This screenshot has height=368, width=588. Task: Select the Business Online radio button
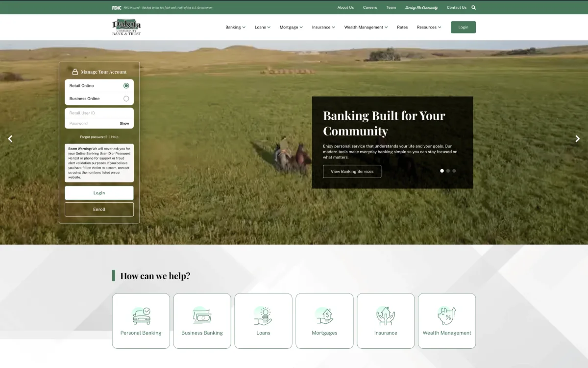[126, 99]
